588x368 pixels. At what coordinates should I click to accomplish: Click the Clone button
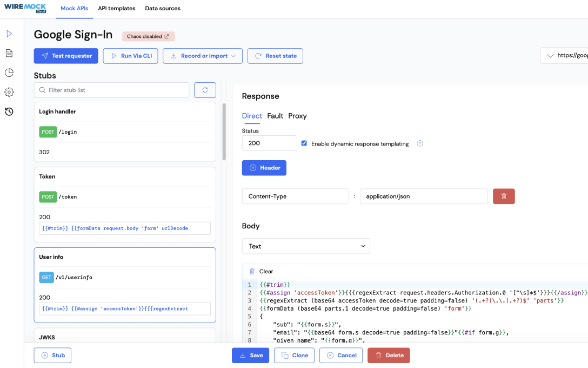[294, 355]
